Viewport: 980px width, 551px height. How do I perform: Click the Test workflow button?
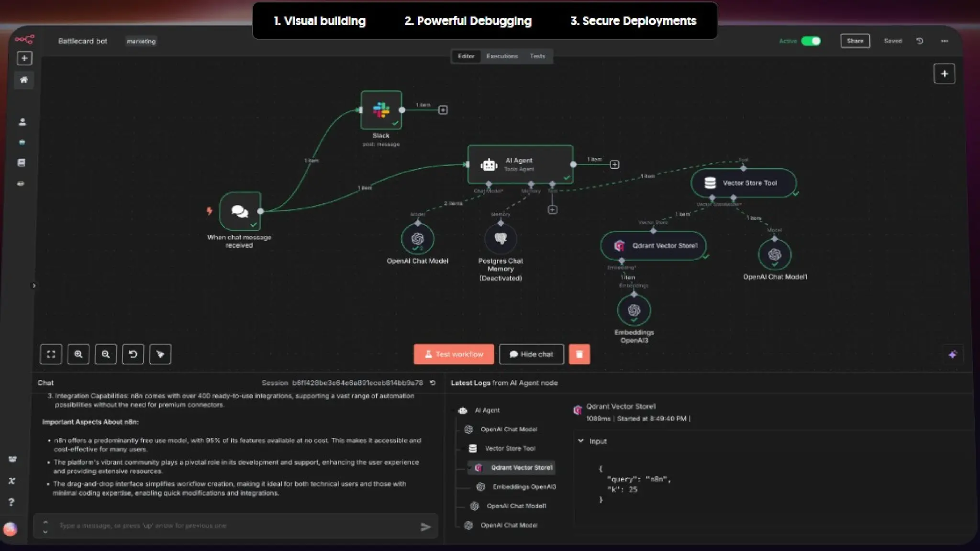(454, 354)
